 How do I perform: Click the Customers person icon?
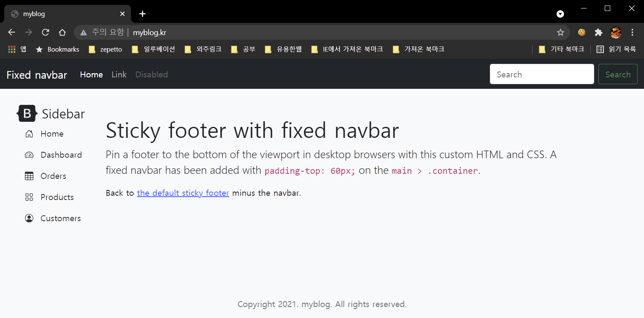click(29, 219)
